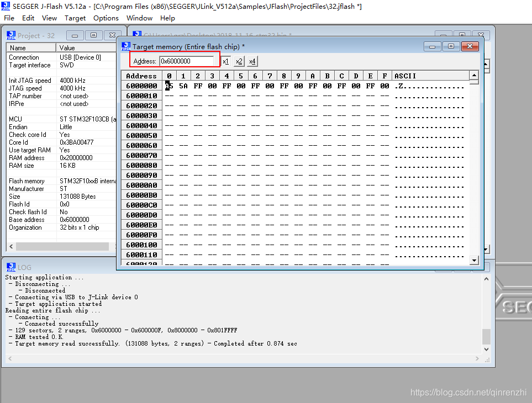Select the RAM address 0x20000000 value
532x403 pixels.
point(76,158)
